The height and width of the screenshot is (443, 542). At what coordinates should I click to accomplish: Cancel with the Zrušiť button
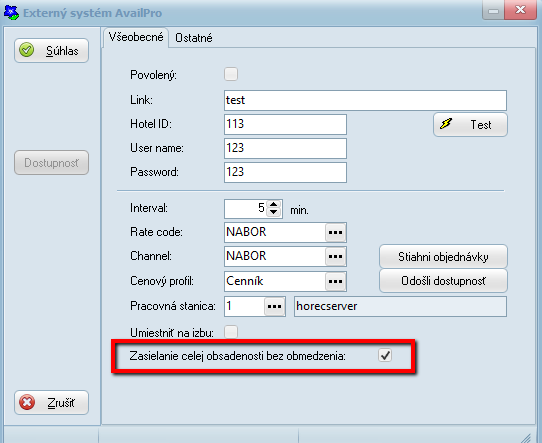(x=52, y=403)
